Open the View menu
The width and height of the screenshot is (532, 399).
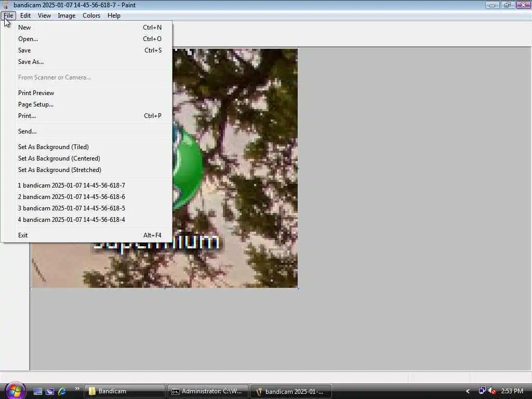coord(44,16)
